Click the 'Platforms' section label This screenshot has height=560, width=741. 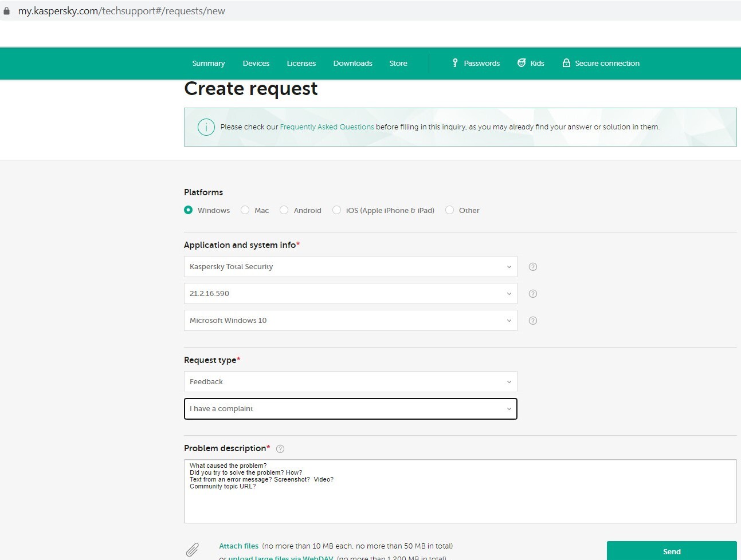[203, 192]
